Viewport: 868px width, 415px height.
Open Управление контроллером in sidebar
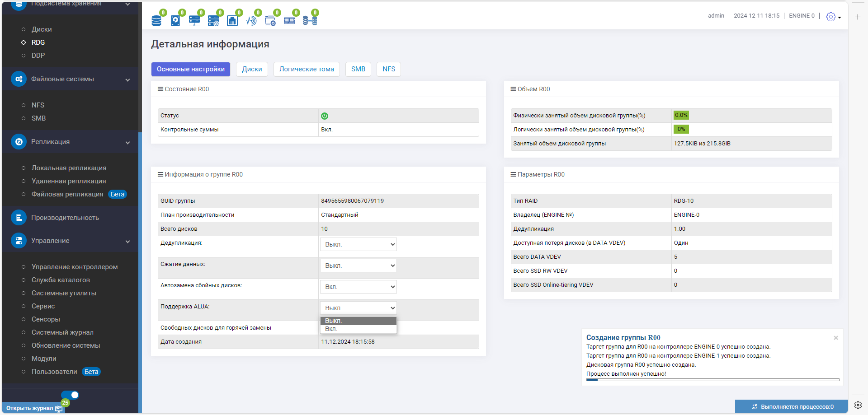tap(75, 267)
